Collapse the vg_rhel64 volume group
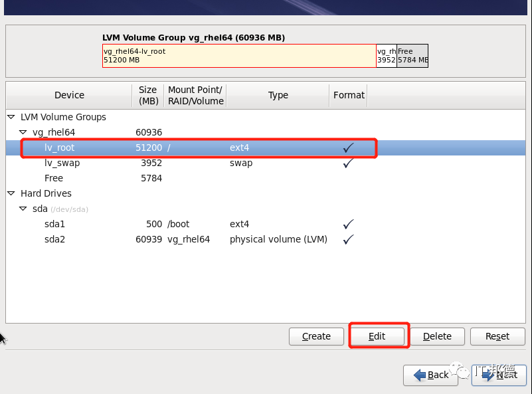This screenshot has width=532, height=394. [x=23, y=132]
